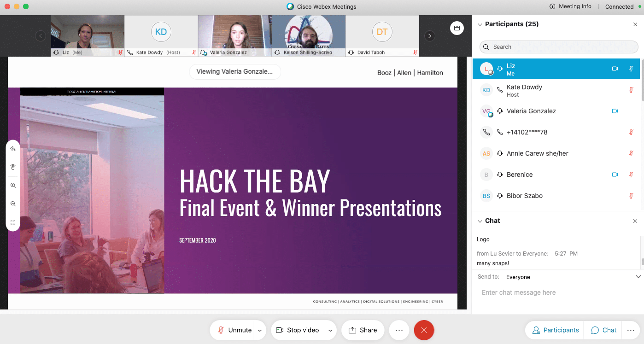Open the remote control sharing icon

pyautogui.click(x=13, y=167)
